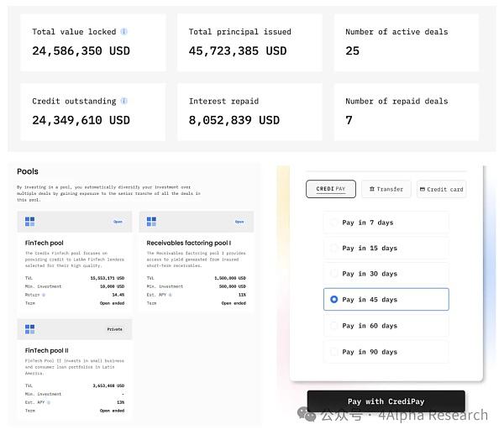
Task: Select the Pay in 7 days option
Action: click(334, 223)
